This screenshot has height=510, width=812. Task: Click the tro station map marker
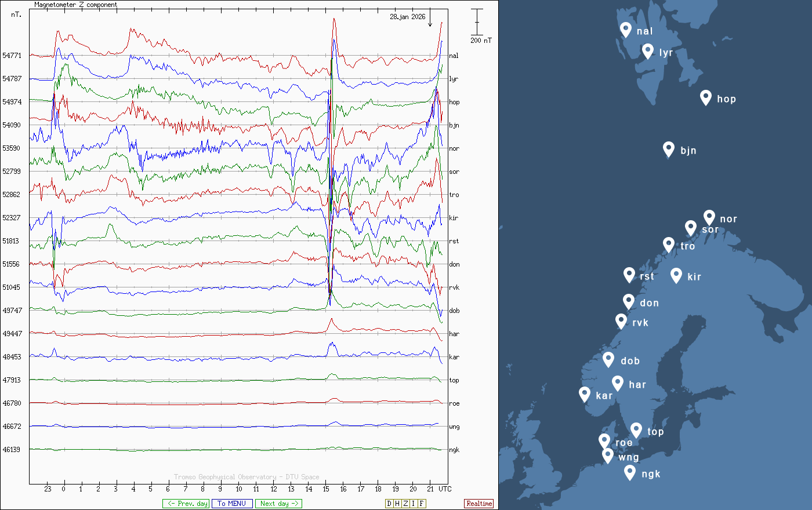coord(669,245)
